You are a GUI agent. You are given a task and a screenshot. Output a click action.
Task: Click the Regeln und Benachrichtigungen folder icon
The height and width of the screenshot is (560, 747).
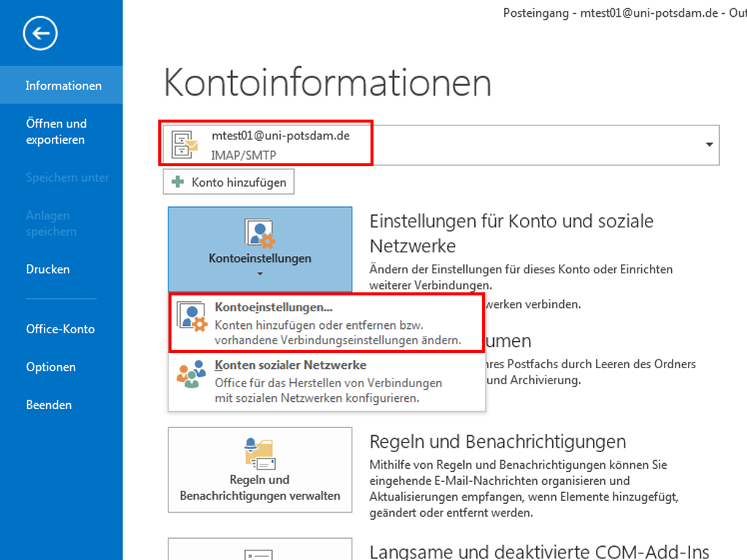[x=260, y=453]
